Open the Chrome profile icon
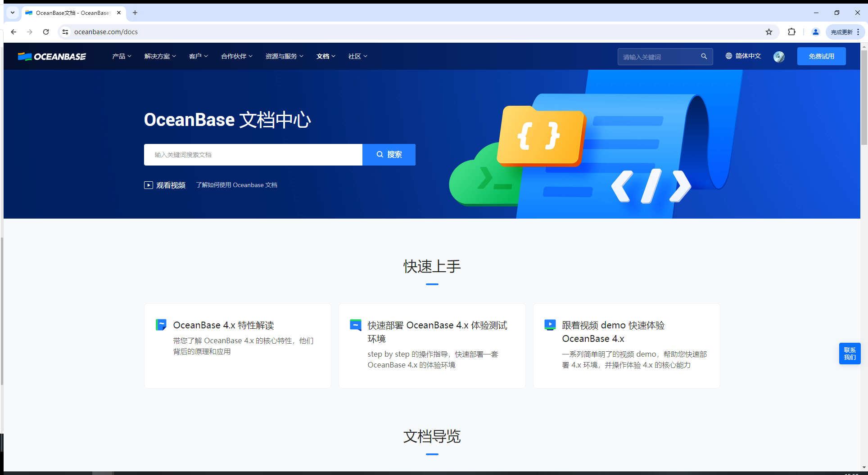Screen dimensions: 868x475 (x=815, y=32)
